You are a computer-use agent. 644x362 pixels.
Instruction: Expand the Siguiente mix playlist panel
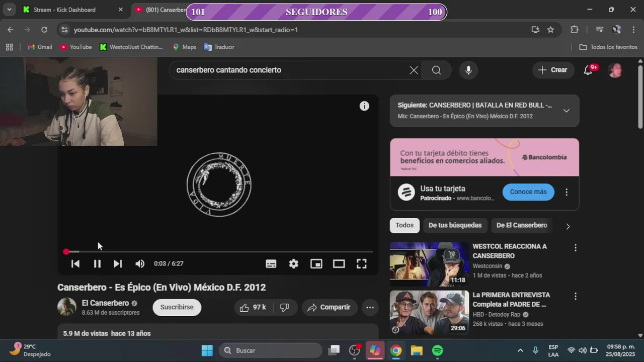[x=567, y=111]
